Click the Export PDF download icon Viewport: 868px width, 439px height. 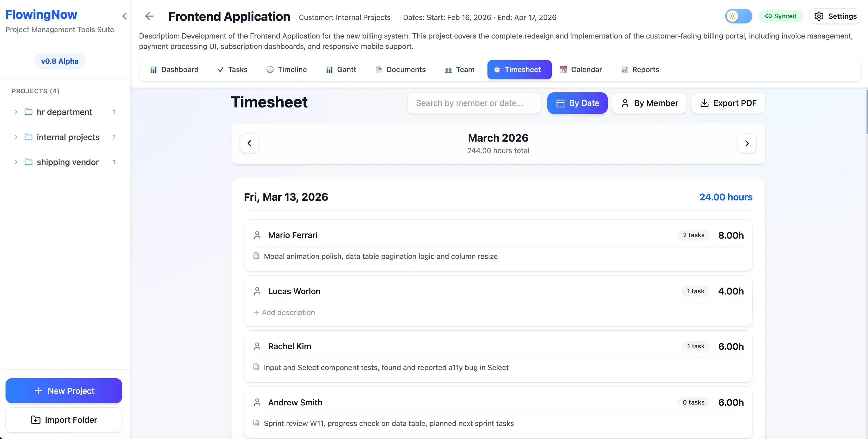(704, 103)
